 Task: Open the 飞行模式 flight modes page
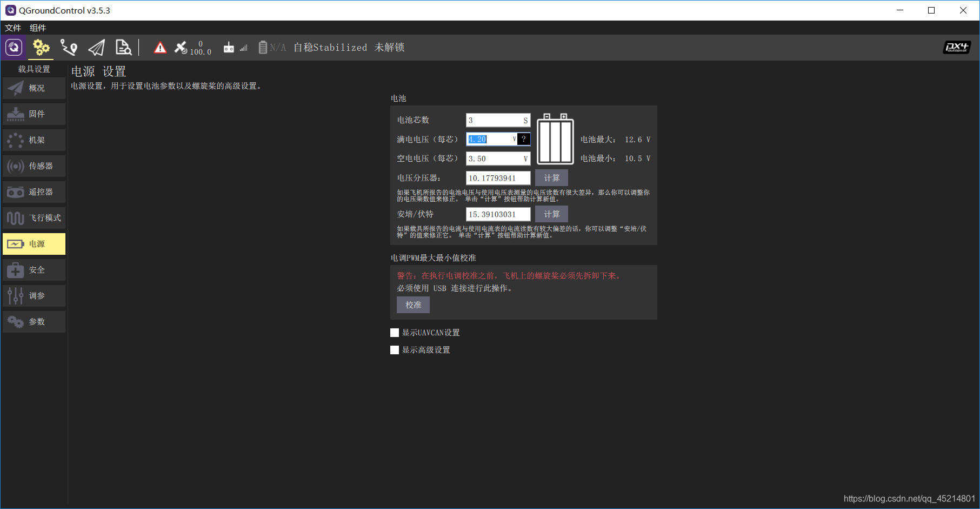pyautogui.click(x=34, y=218)
